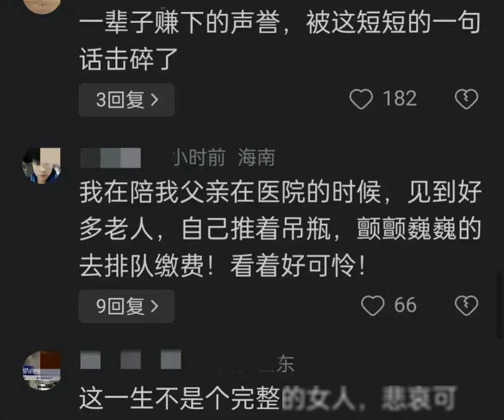Screen dimensions: 504x420
Task: Click the scrollbar on the right edge
Action: point(499,305)
